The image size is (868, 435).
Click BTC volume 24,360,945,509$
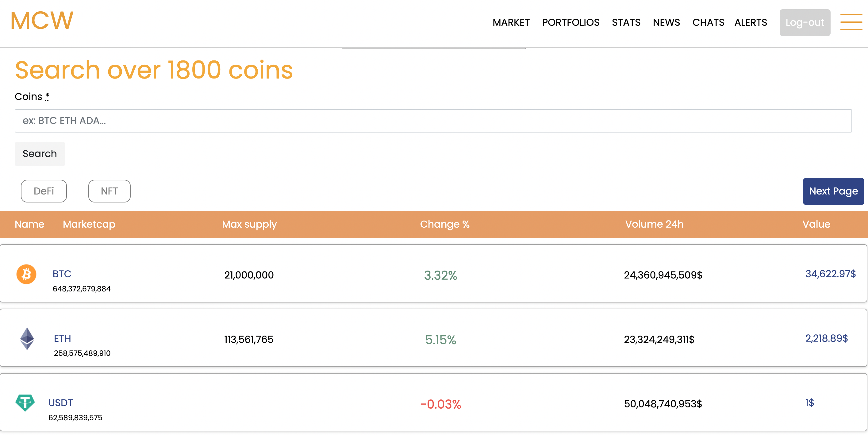click(663, 275)
